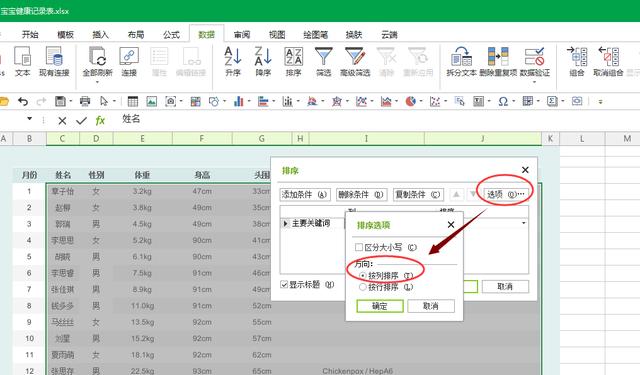640x375 pixels.
Task: Click the 全部刷新 refresh all icon
Action: (98, 56)
